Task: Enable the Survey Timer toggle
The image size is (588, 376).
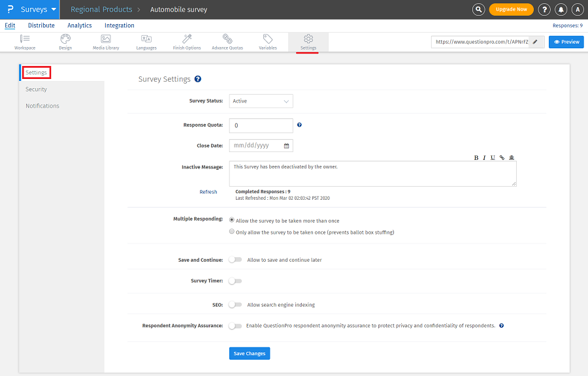Action: [235, 281]
